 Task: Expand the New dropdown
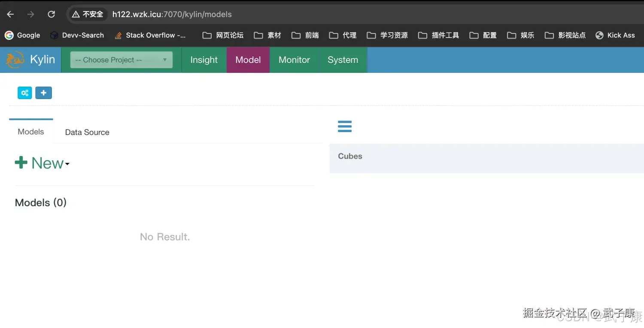click(42, 163)
